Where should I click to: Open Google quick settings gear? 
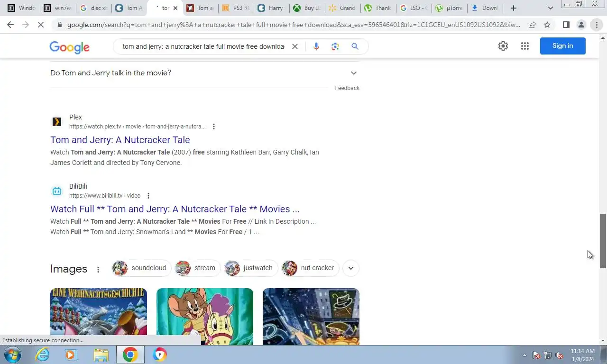tap(503, 46)
